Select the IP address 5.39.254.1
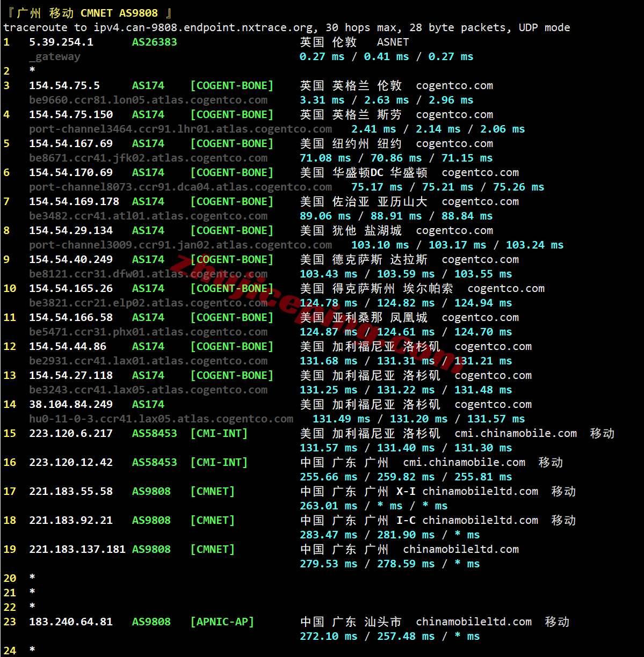This screenshot has width=644, height=657. pos(61,42)
